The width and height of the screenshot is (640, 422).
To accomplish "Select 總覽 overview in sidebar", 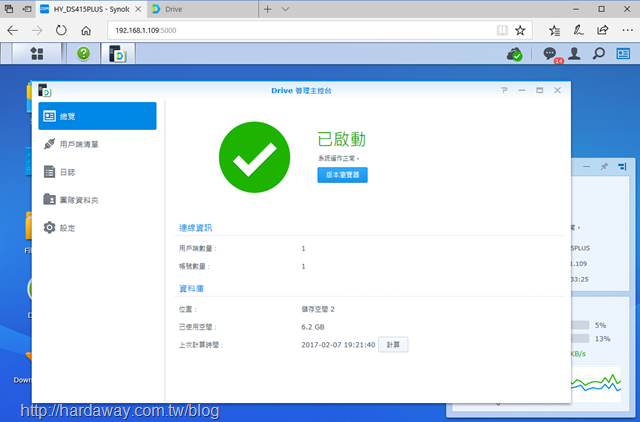I will (x=97, y=116).
